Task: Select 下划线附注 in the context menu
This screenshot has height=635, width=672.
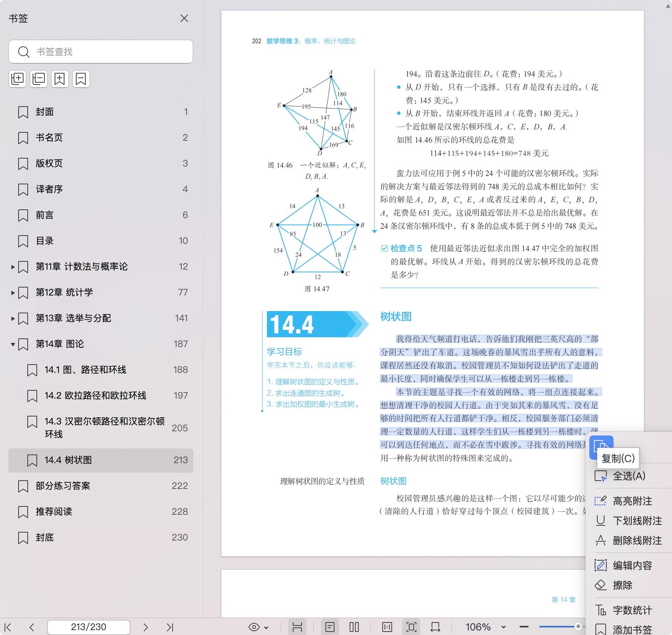Action: coord(637,521)
